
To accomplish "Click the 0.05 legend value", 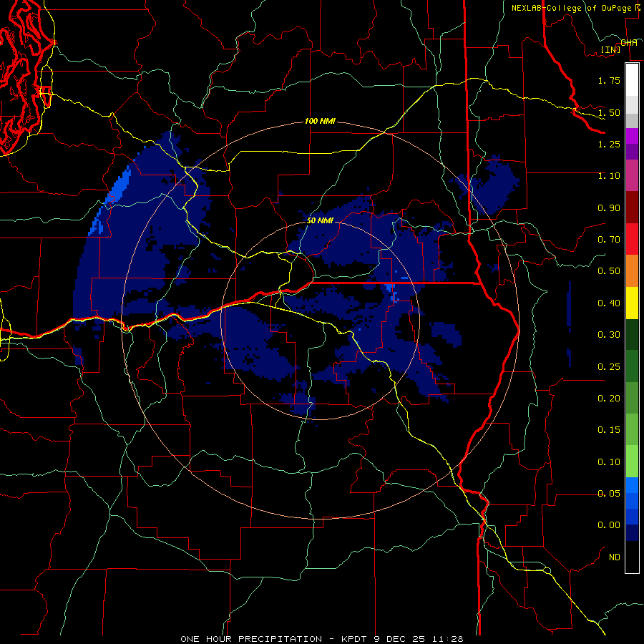I will coord(609,494).
